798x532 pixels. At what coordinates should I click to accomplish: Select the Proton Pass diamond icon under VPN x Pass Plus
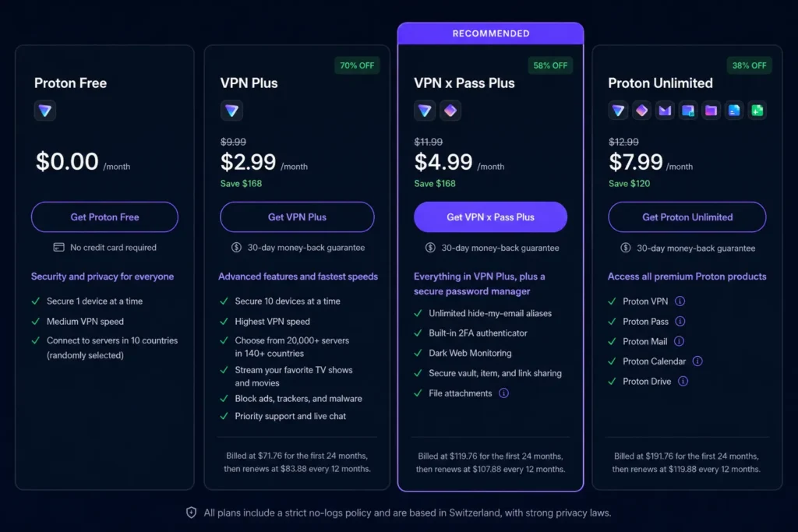(450, 111)
